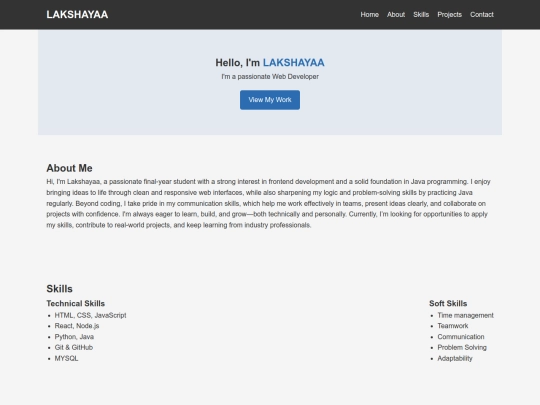Click the About Me paragraph starting 'Hi, I'm Lakshayaa'
The height and width of the screenshot is (405, 540).
click(x=268, y=203)
